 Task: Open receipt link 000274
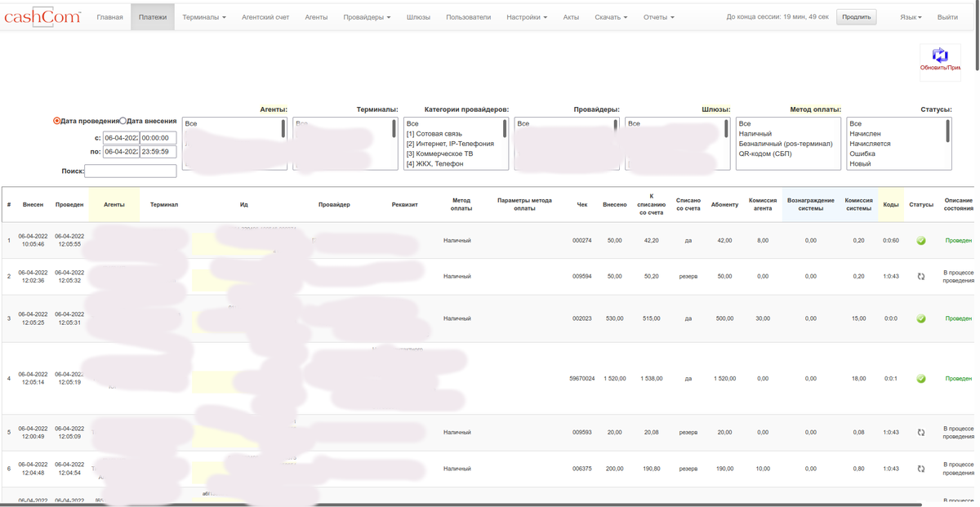581,241
